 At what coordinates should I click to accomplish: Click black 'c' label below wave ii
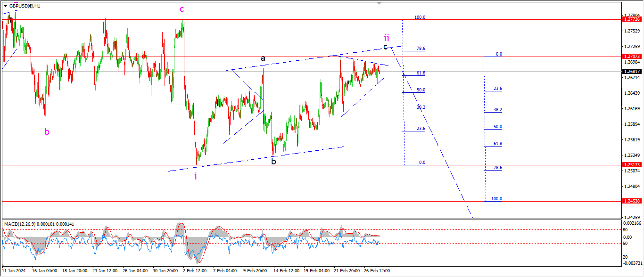pos(385,47)
